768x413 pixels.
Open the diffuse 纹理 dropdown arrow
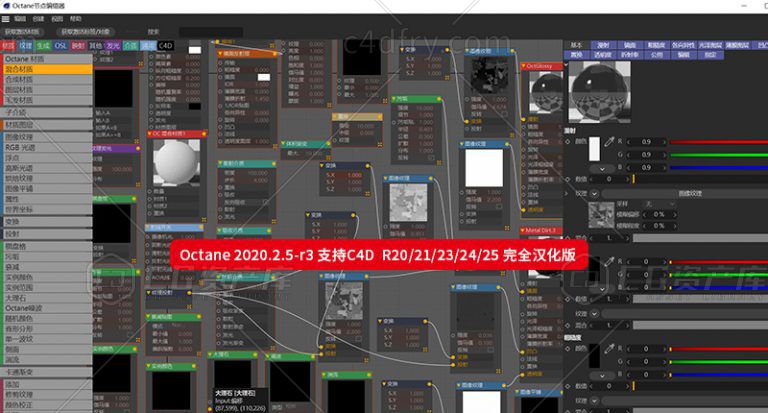(x=594, y=194)
